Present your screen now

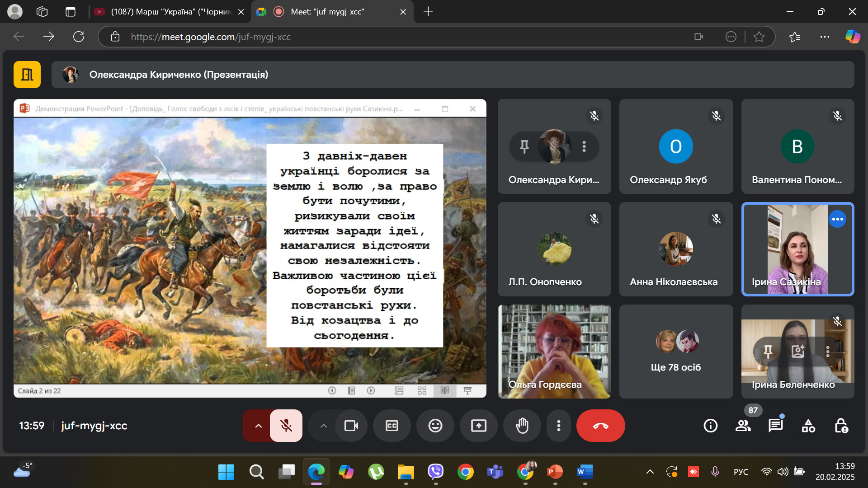(479, 426)
